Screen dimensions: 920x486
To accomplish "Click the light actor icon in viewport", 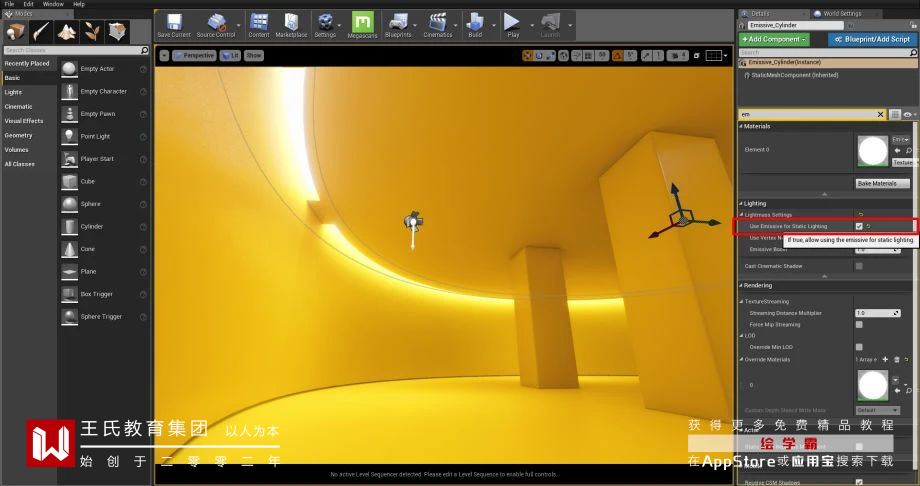I will [x=413, y=221].
